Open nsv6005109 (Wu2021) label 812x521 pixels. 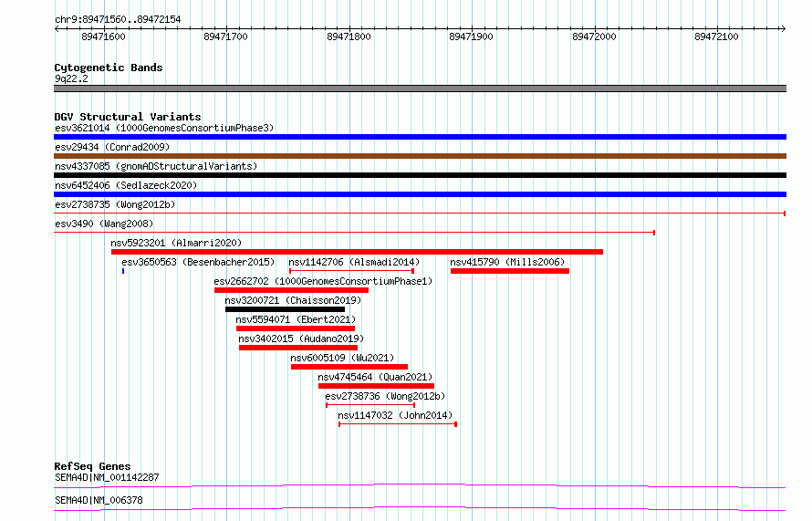coord(342,358)
